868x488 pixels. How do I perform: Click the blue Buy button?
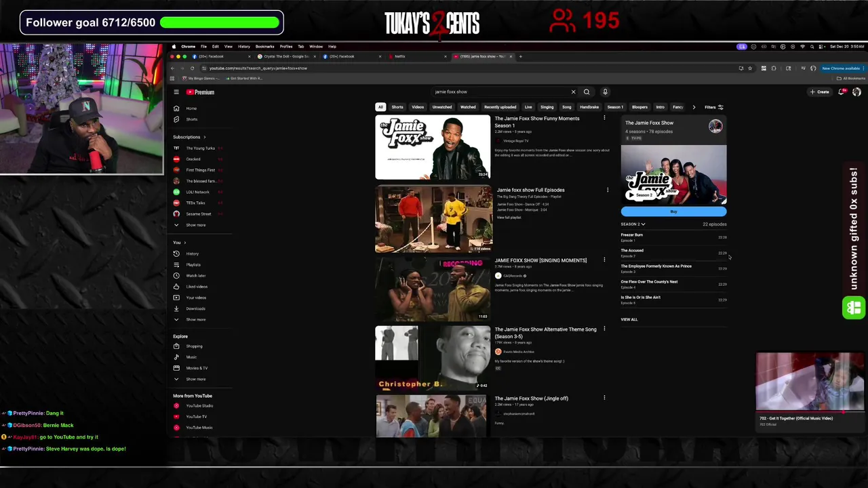click(x=673, y=211)
